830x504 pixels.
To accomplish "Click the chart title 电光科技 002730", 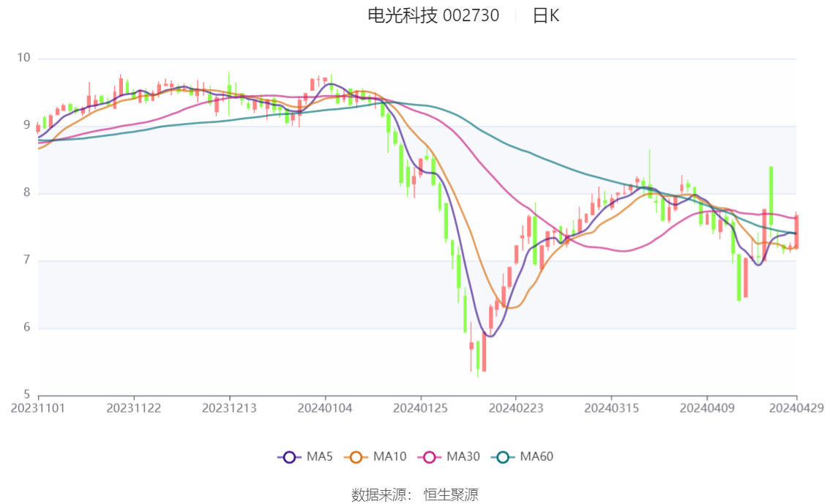I will click(x=433, y=15).
